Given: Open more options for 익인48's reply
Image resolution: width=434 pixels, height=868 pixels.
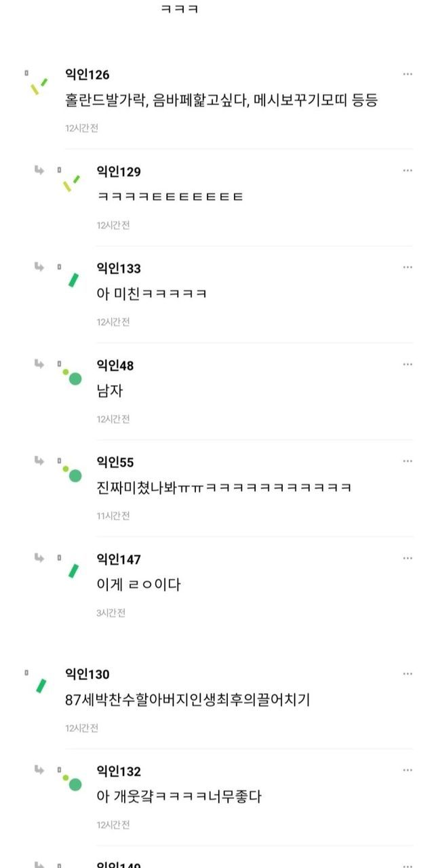Looking at the screenshot, I should (x=408, y=364).
